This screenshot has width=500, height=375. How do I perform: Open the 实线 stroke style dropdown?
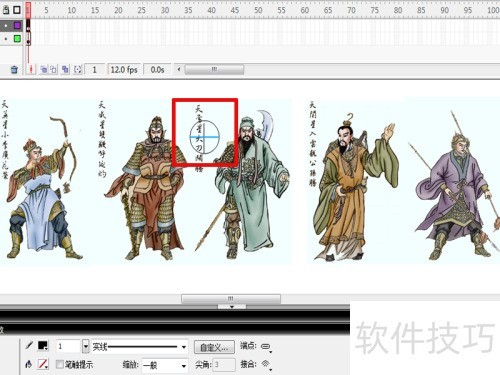(x=139, y=347)
